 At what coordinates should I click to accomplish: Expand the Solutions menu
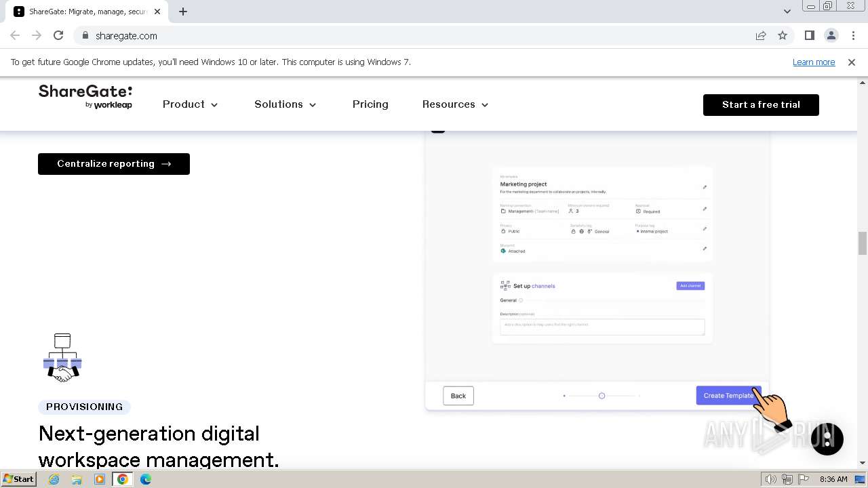pyautogui.click(x=285, y=104)
